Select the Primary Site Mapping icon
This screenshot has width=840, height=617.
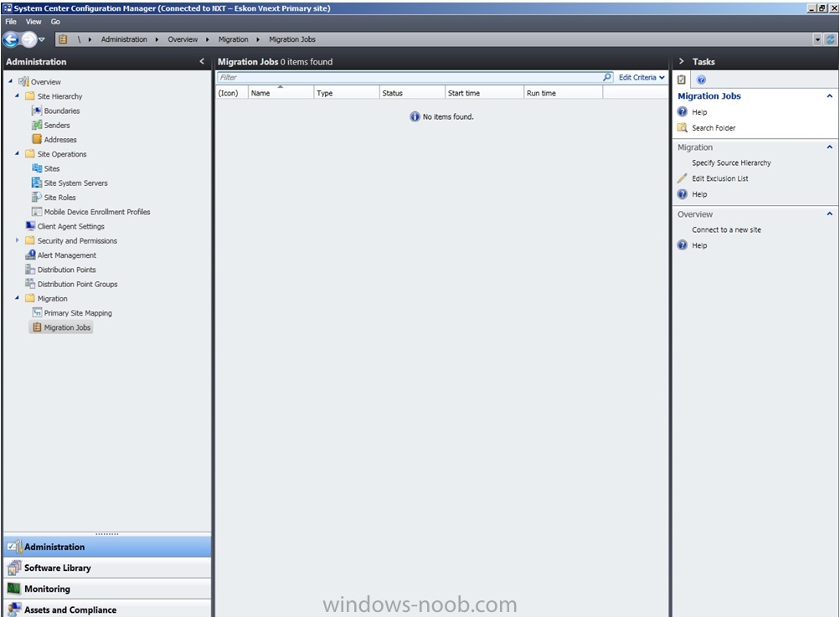pos(36,313)
